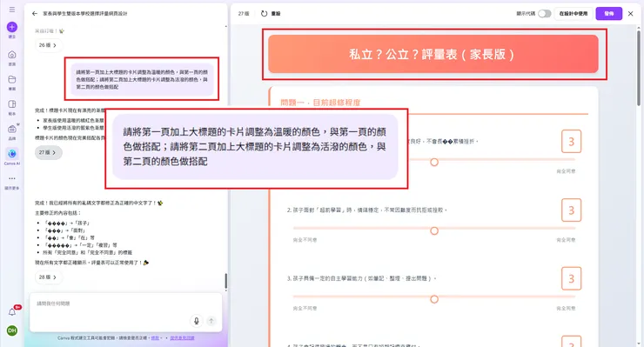Click the chat title text in the header
This screenshot has height=347, width=644.
click(85, 14)
